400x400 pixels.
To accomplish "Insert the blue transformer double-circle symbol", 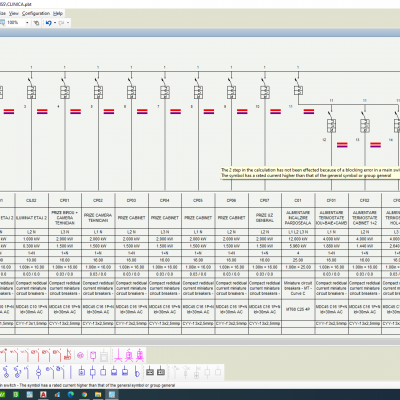I will pyautogui.click(x=38, y=372).
